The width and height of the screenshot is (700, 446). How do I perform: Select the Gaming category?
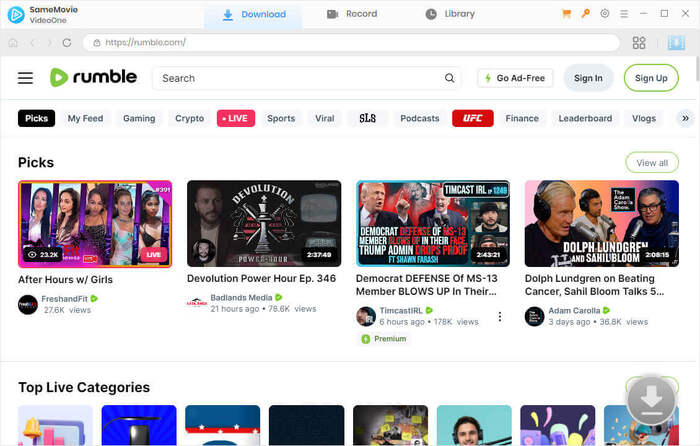139,118
